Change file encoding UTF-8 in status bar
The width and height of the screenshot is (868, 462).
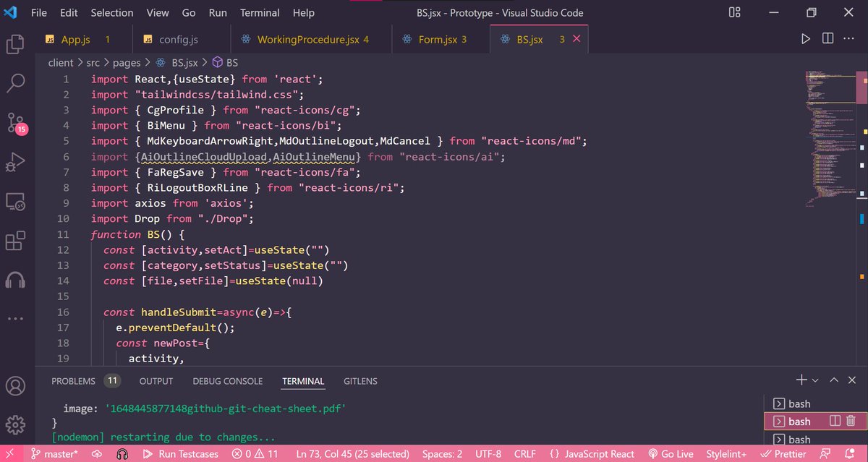tap(488, 454)
